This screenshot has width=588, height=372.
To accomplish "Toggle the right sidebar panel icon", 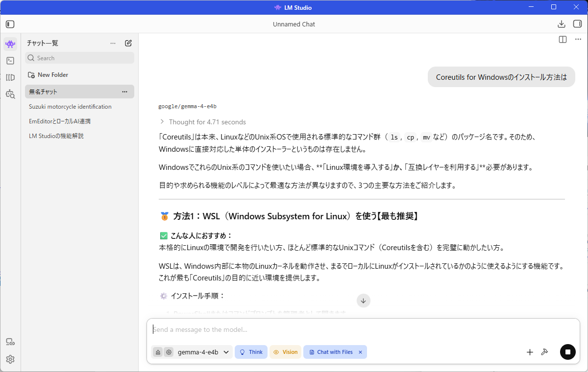I will point(577,24).
